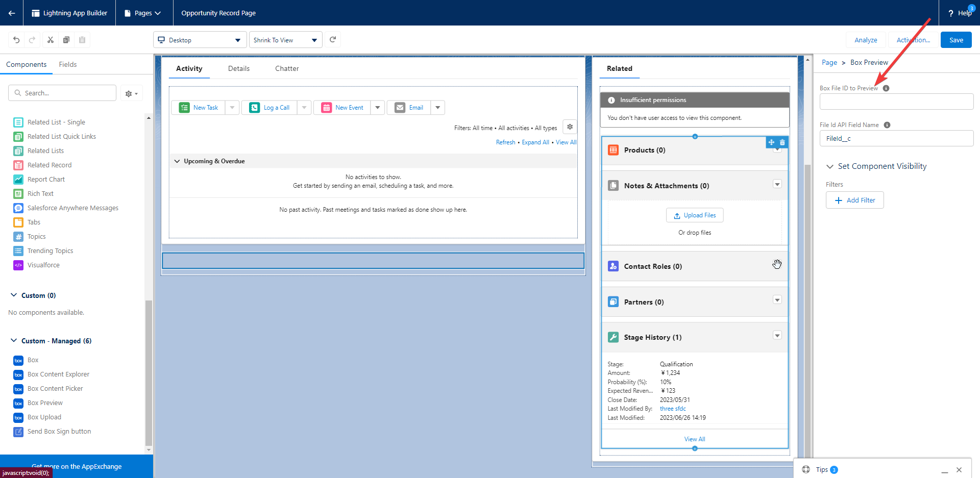This screenshot has width=980, height=478.
Task: Click the Activation button
Action: point(913,40)
